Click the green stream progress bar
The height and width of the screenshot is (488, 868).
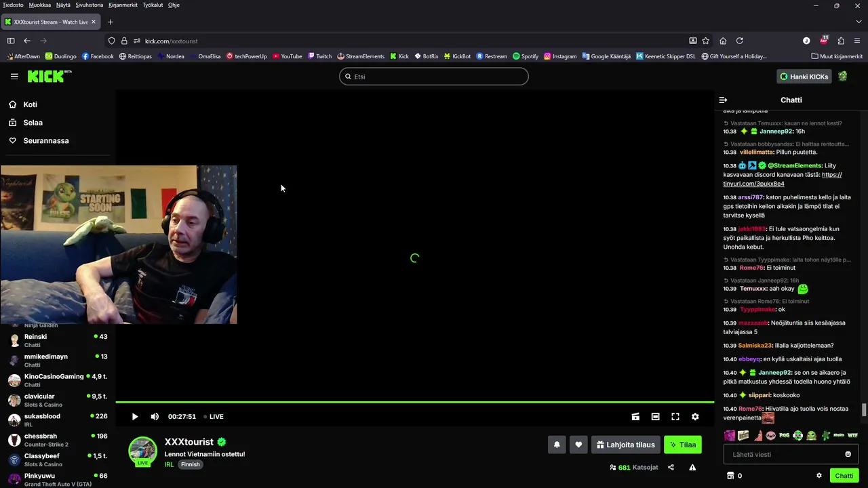[414, 402]
